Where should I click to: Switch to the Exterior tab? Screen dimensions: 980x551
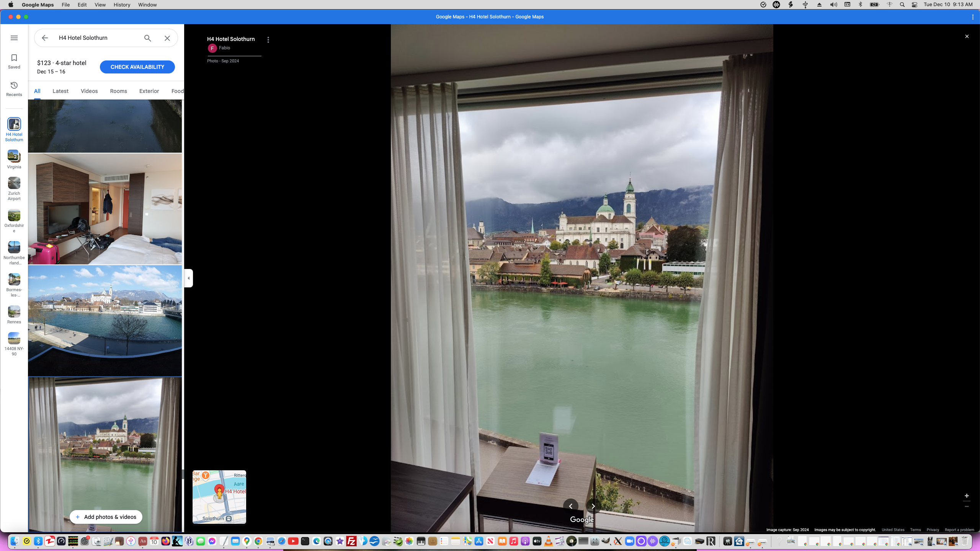pos(149,91)
